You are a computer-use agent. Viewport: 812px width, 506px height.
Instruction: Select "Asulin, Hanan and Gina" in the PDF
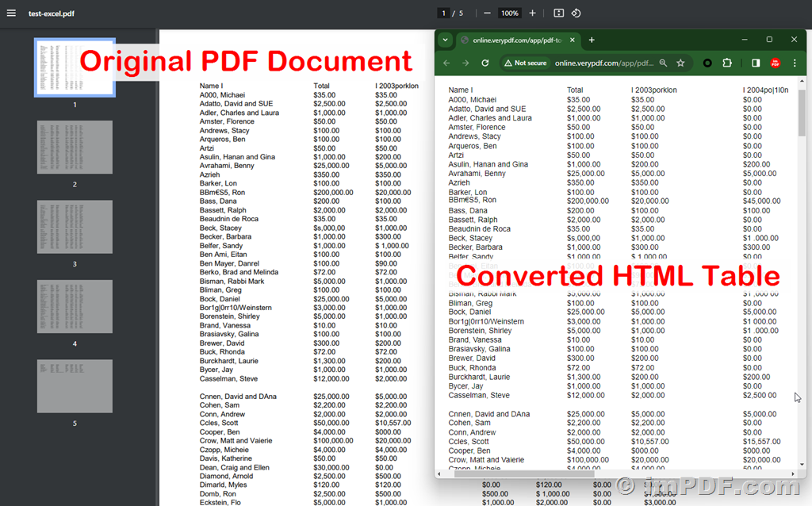pyautogui.click(x=237, y=157)
